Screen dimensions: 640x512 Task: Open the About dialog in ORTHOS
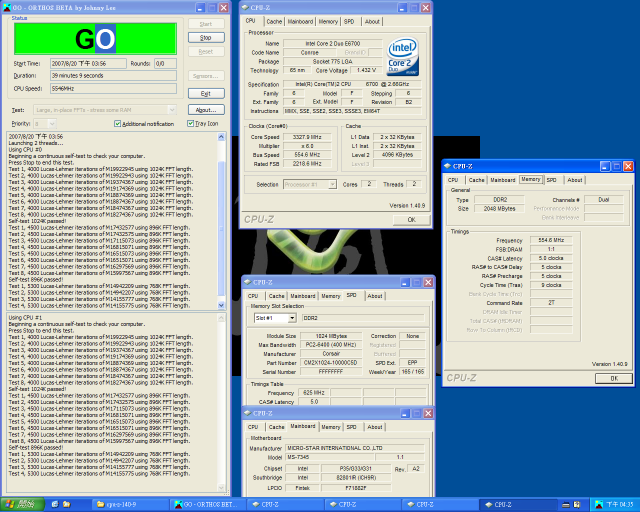click(206, 110)
